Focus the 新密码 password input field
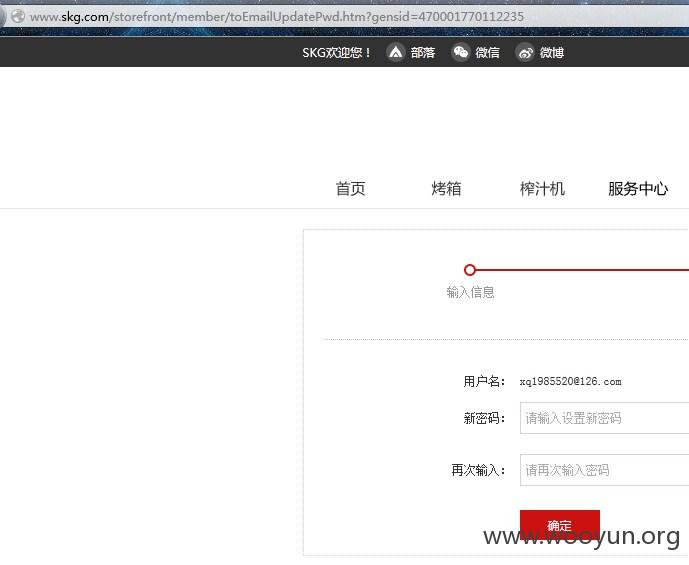The width and height of the screenshot is (689, 565). (604, 418)
